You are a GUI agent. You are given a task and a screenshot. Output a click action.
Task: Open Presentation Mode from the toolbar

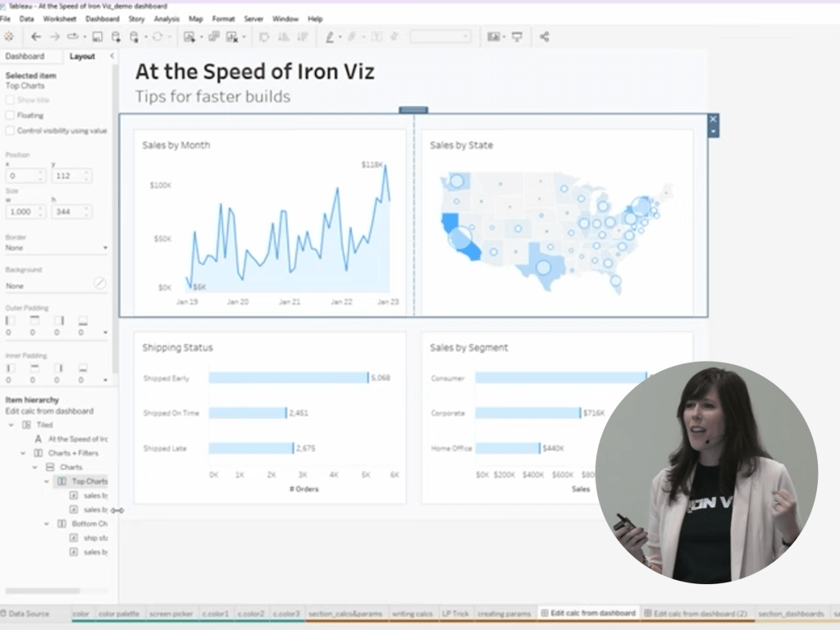(518, 37)
